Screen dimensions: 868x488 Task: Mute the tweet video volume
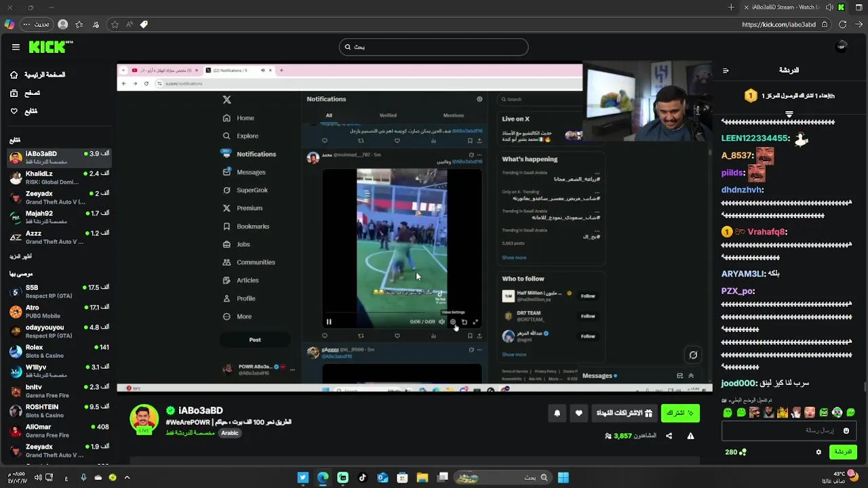point(442,322)
